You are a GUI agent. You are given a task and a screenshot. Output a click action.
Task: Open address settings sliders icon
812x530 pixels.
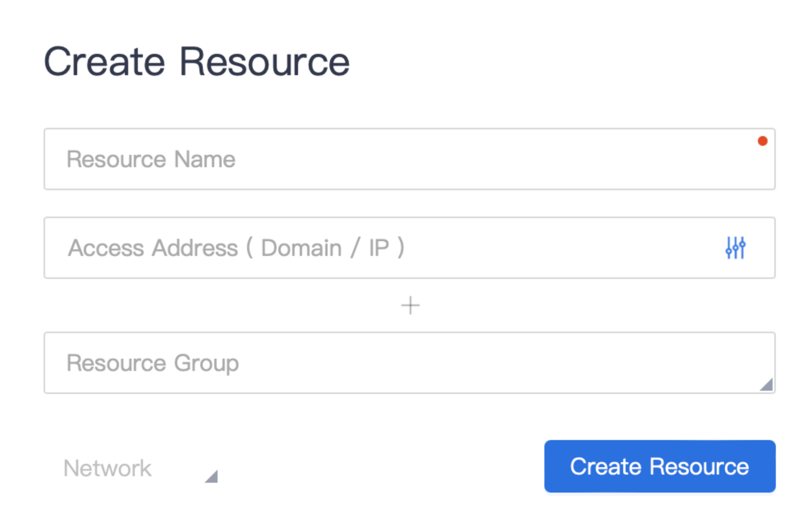pos(735,248)
